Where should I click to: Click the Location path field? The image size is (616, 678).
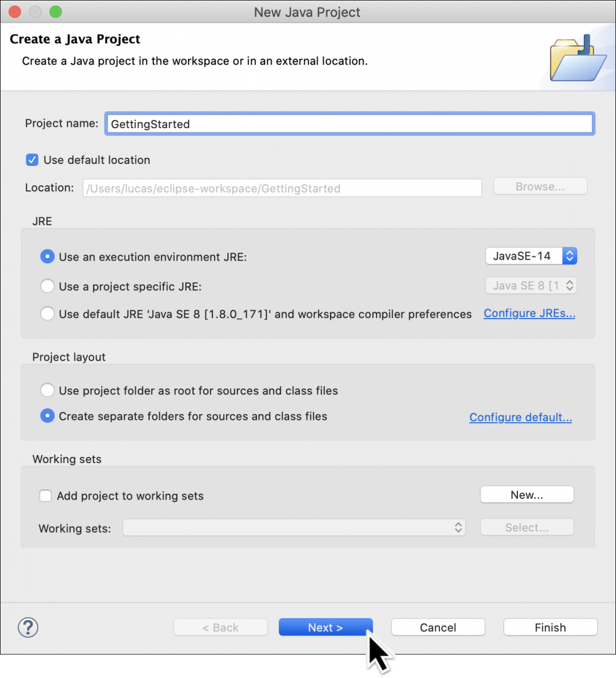tap(282, 188)
